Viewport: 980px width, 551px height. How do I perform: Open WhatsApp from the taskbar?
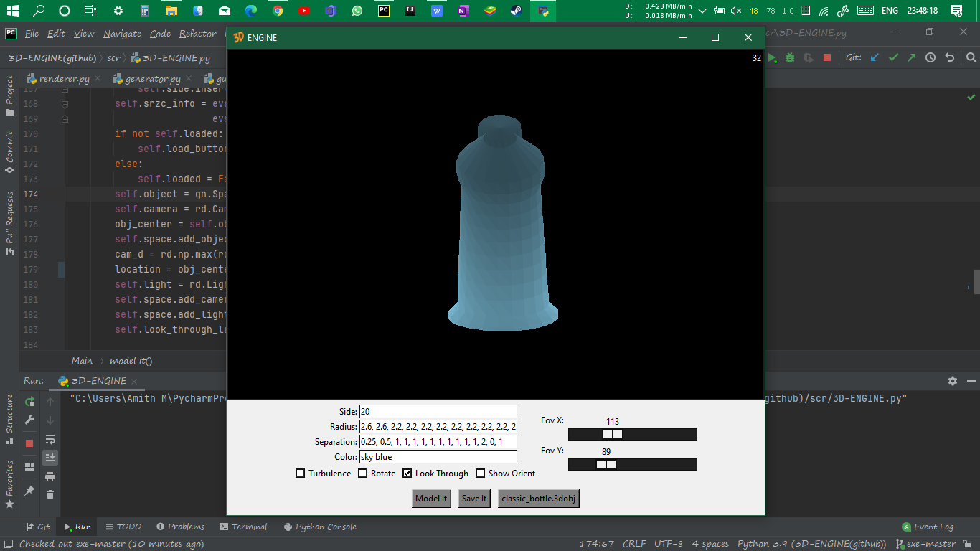[x=357, y=11]
